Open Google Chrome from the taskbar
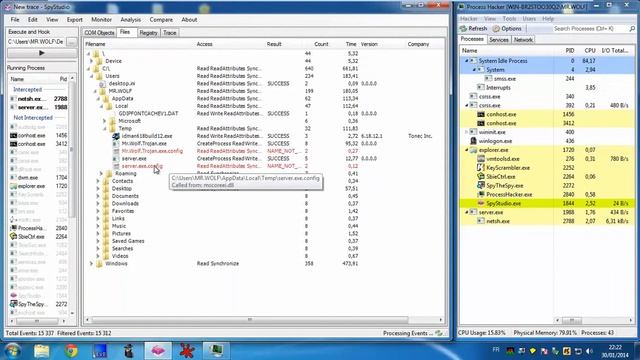 pyautogui.click(x=71, y=351)
